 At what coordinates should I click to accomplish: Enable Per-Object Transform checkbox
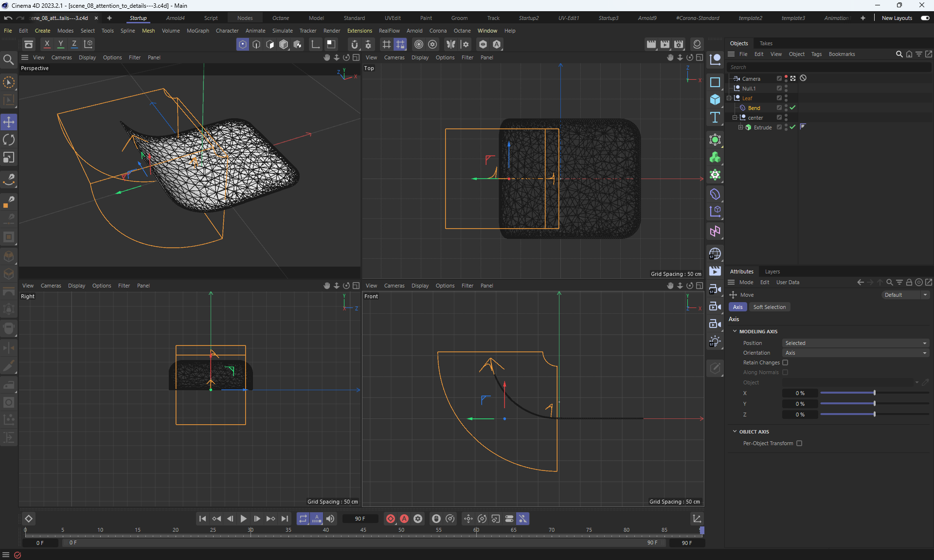[799, 443]
